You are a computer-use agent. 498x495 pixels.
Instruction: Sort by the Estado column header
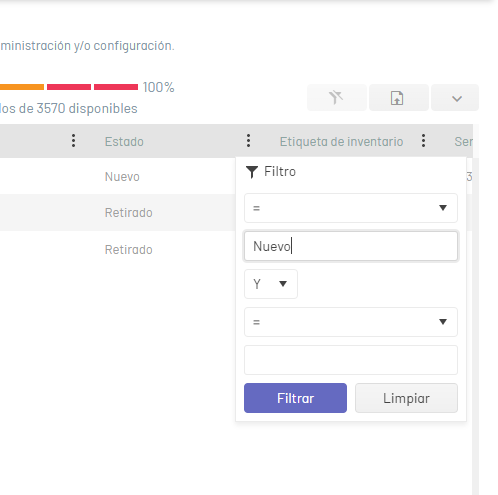pos(124,142)
